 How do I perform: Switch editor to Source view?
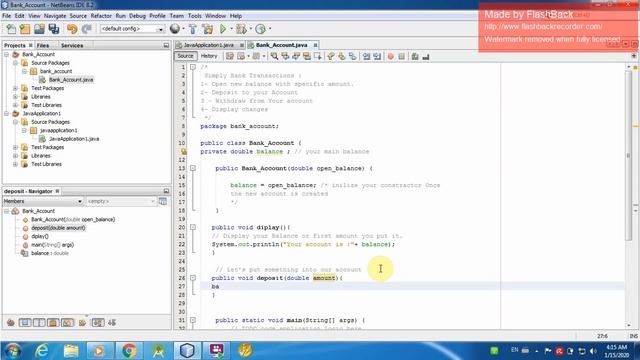(x=185, y=56)
